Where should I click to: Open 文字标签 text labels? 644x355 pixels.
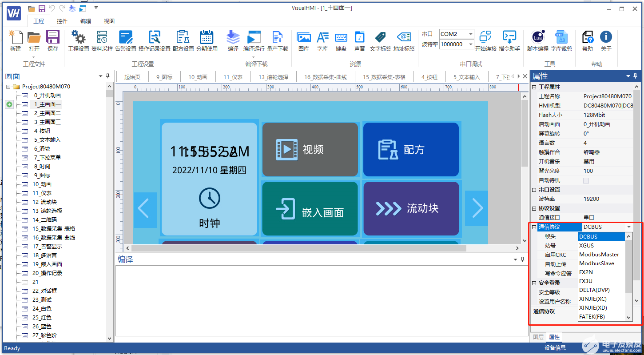click(x=381, y=41)
